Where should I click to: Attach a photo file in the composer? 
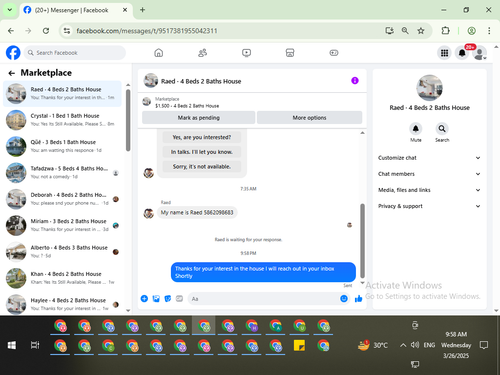[156, 299]
